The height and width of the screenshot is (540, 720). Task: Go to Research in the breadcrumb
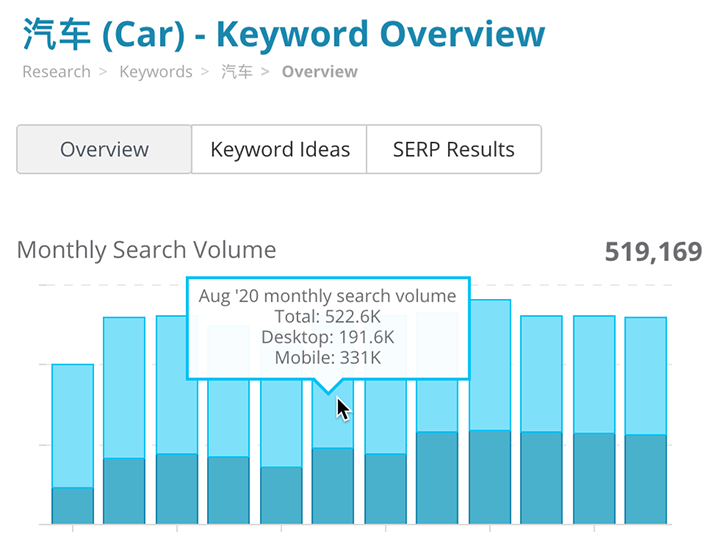pos(56,72)
